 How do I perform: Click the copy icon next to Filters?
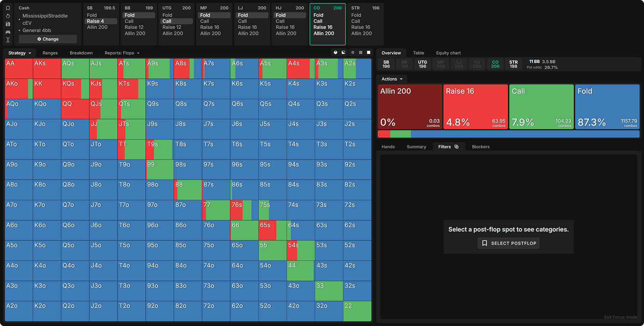(x=456, y=147)
